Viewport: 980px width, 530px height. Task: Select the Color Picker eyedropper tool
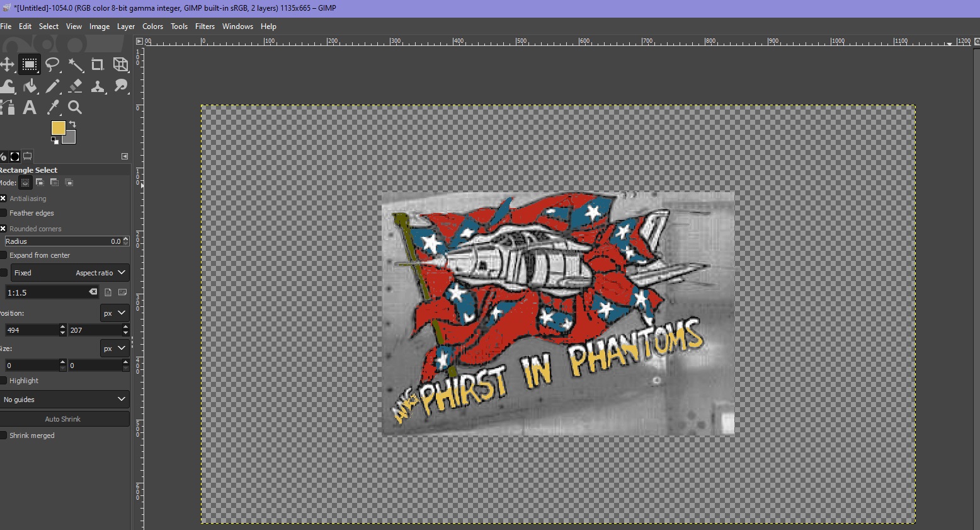52,108
